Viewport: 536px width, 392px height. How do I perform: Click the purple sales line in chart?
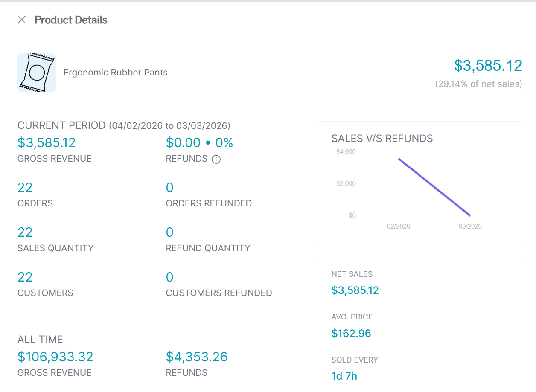click(434, 187)
